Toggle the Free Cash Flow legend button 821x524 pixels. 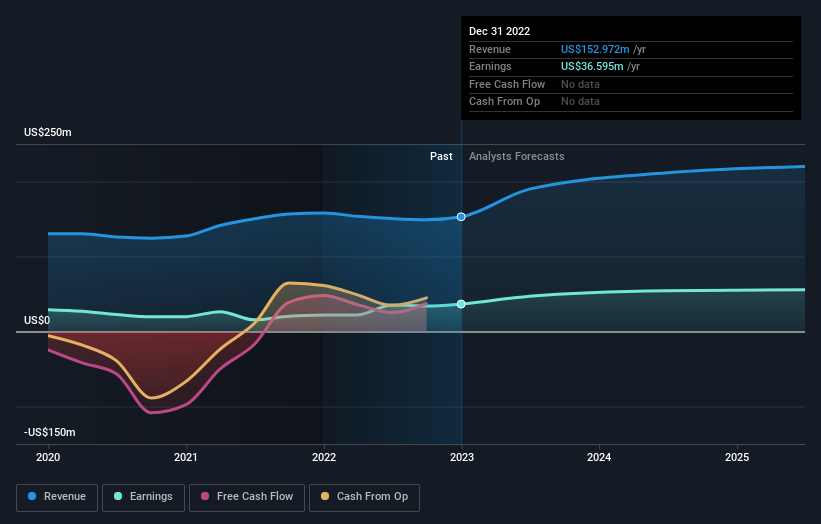(247, 497)
